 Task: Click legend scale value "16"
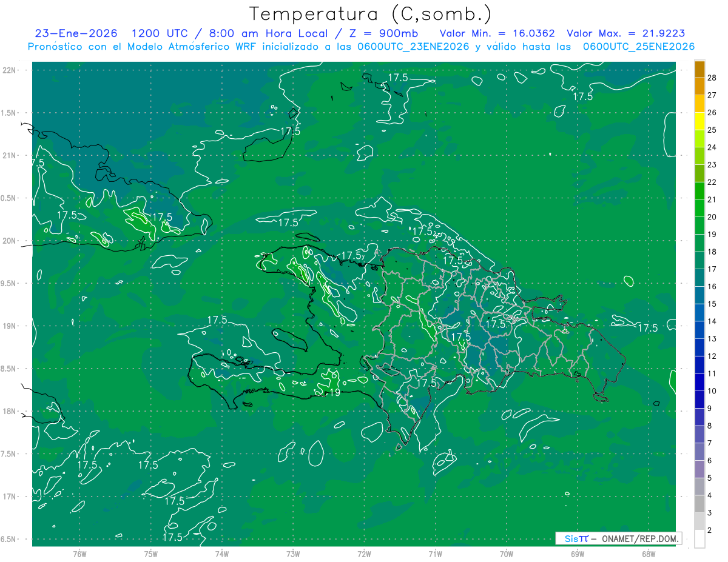coord(712,287)
